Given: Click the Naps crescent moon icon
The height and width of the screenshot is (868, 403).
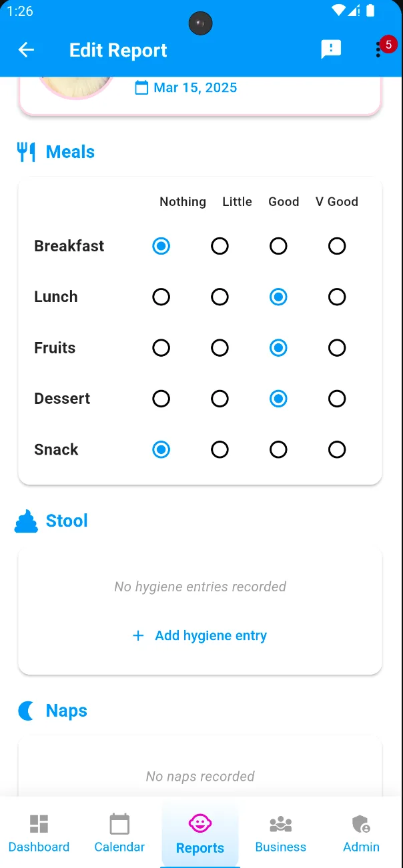Looking at the screenshot, I should point(25,710).
